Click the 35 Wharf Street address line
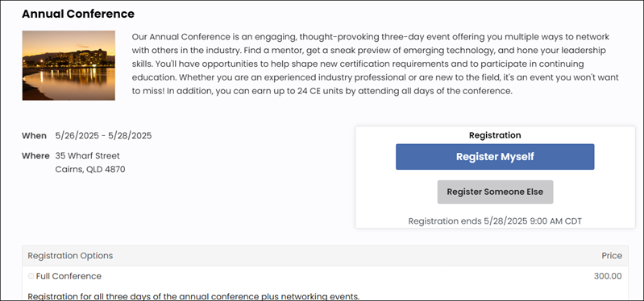644x301 pixels. pos(88,156)
